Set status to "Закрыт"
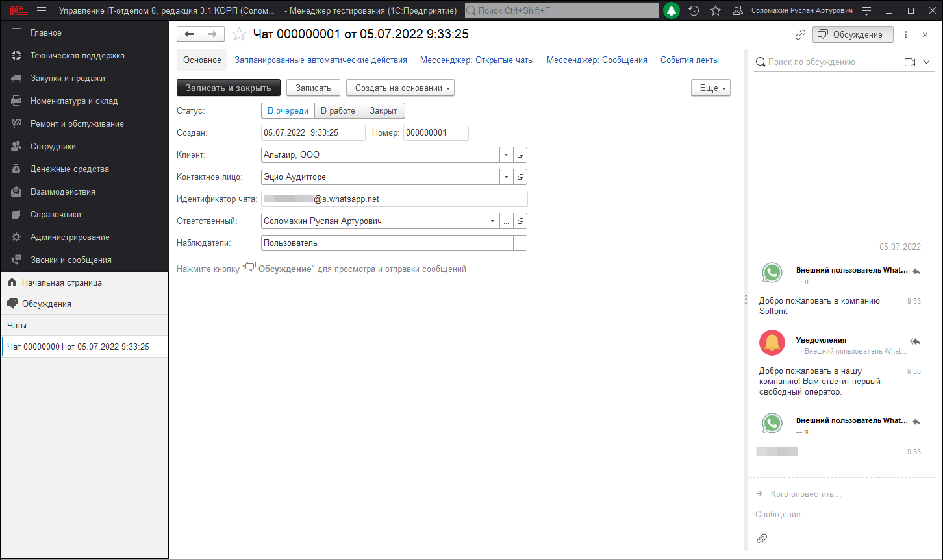The image size is (943, 560). [383, 111]
